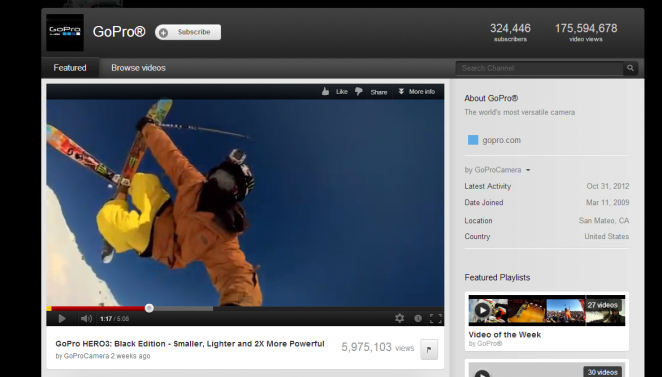Open the Share option above the video
The width and height of the screenshot is (662, 377).
(x=379, y=92)
